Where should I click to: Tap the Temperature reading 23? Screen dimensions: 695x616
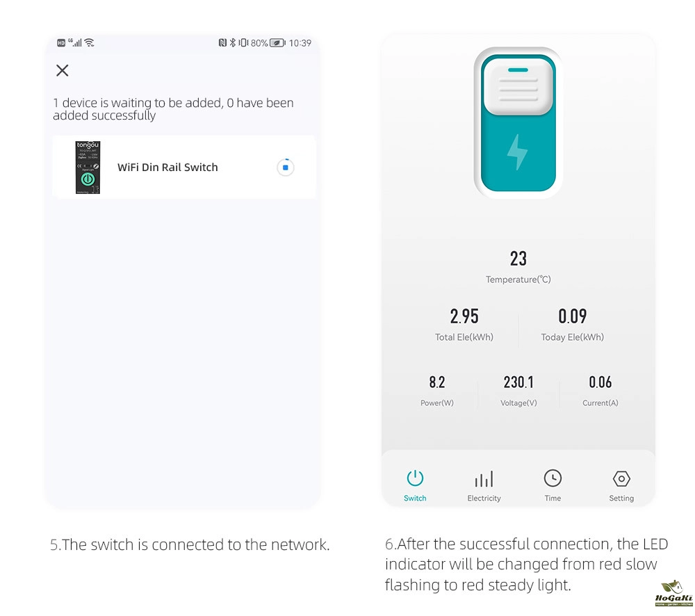pyautogui.click(x=518, y=259)
